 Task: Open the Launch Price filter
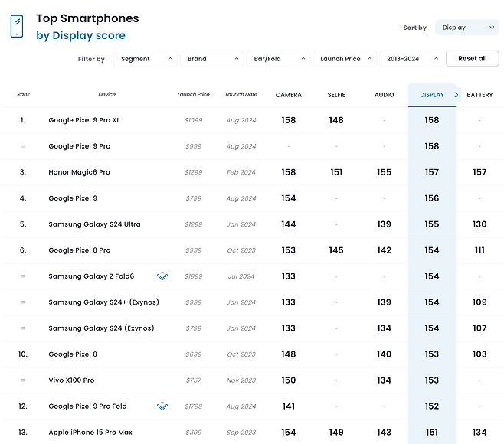click(345, 59)
